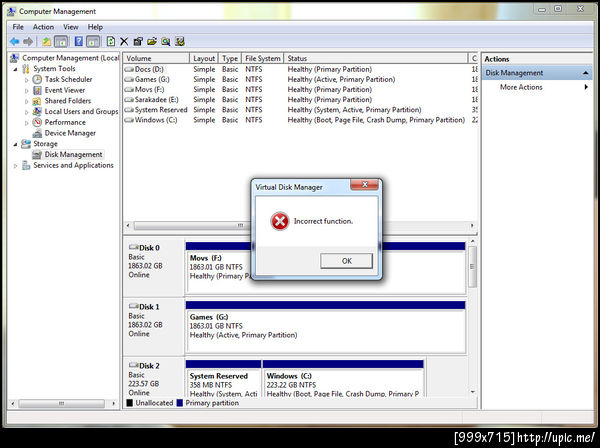Screen dimensions: 600x448
Task: Click the Storage node icon
Action: (26, 144)
